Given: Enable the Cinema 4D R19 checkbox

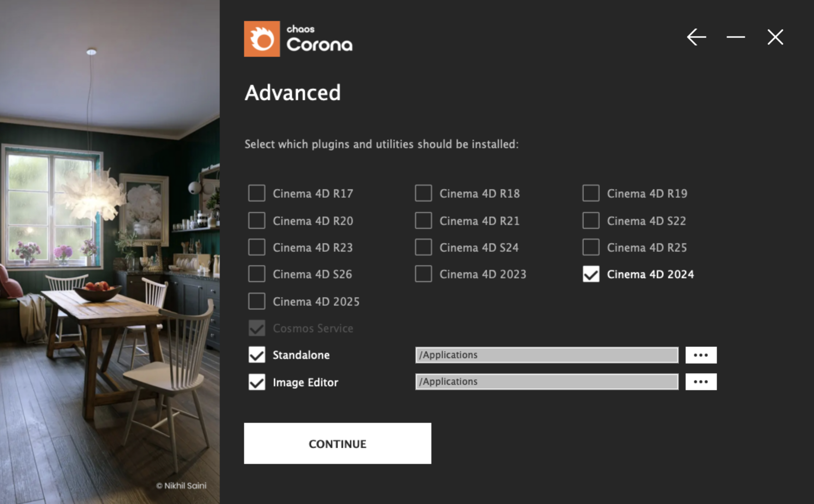Looking at the screenshot, I should (591, 193).
